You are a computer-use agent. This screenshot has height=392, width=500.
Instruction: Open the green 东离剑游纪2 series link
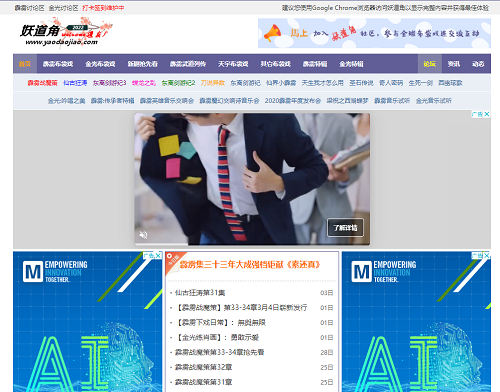pyautogui.click(x=178, y=83)
